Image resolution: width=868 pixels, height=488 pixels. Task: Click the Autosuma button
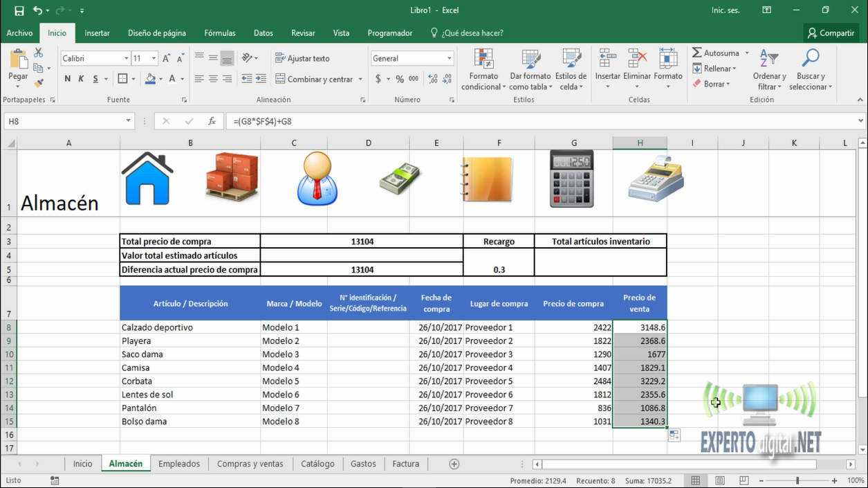pos(715,53)
